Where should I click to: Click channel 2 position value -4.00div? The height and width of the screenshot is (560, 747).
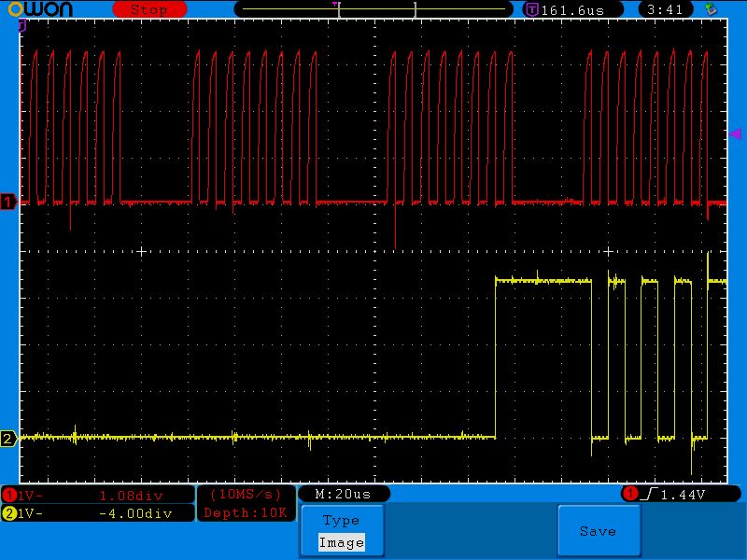[135, 513]
